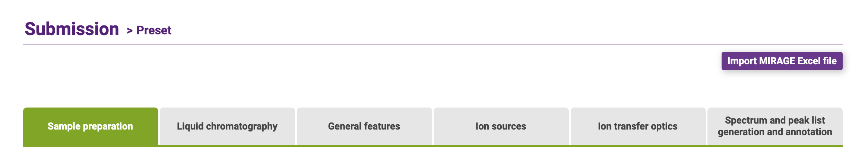The width and height of the screenshot is (868, 168).
Task: Click the Submission breadcrumb heading
Action: tap(72, 29)
